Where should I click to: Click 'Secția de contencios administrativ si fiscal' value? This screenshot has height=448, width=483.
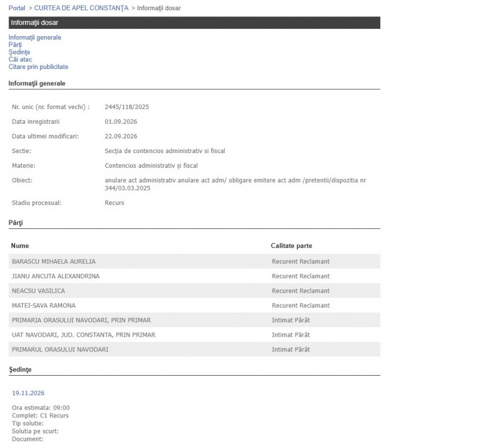coord(165,151)
